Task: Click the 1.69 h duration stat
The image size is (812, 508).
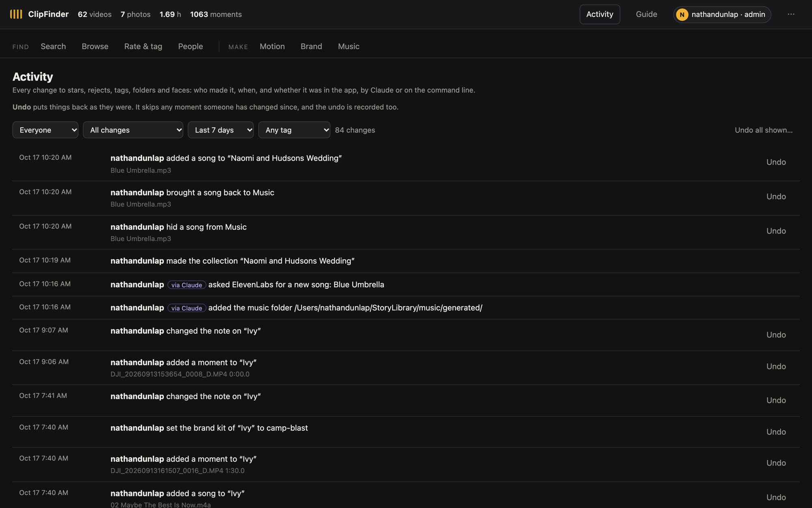Action: 170,14
